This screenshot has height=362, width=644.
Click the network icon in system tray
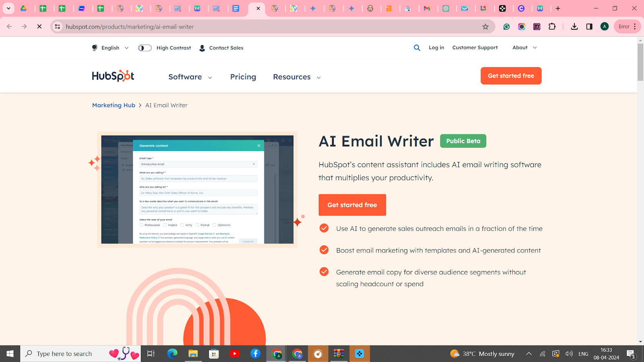click(543, 354)
